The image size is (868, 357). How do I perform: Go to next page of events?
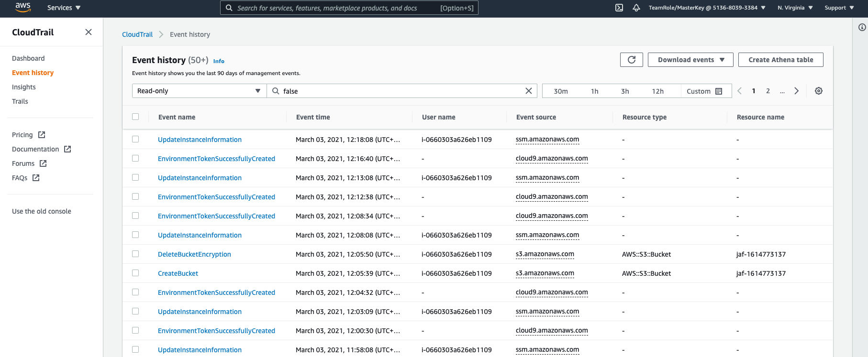click(797, 91)
